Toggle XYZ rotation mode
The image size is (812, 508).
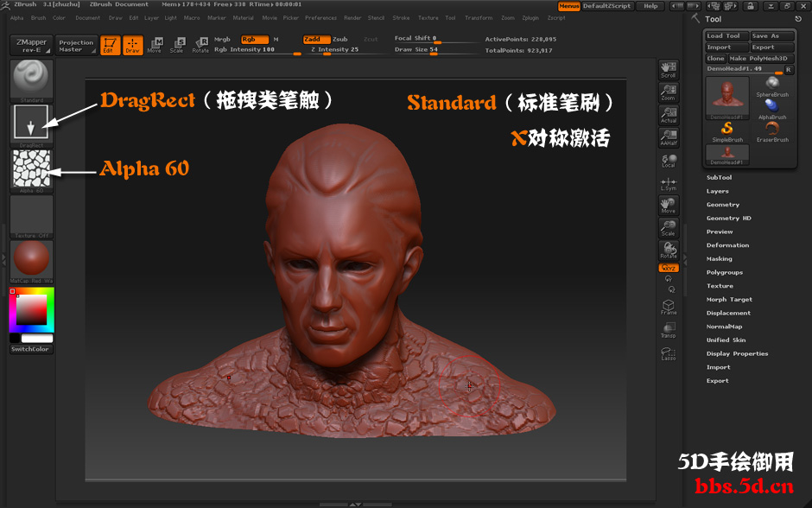[x=669, y=268]
